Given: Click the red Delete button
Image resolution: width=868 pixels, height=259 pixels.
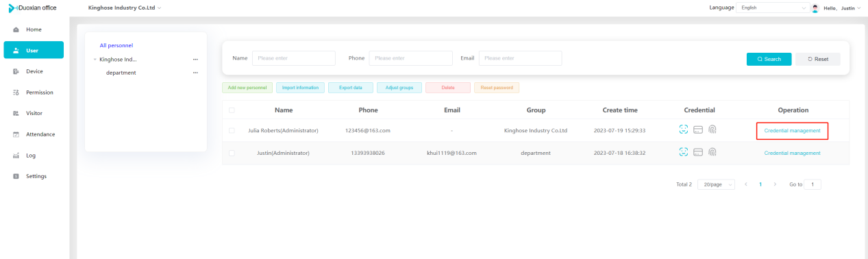Looking at the screenshot, I should point(448,88).
